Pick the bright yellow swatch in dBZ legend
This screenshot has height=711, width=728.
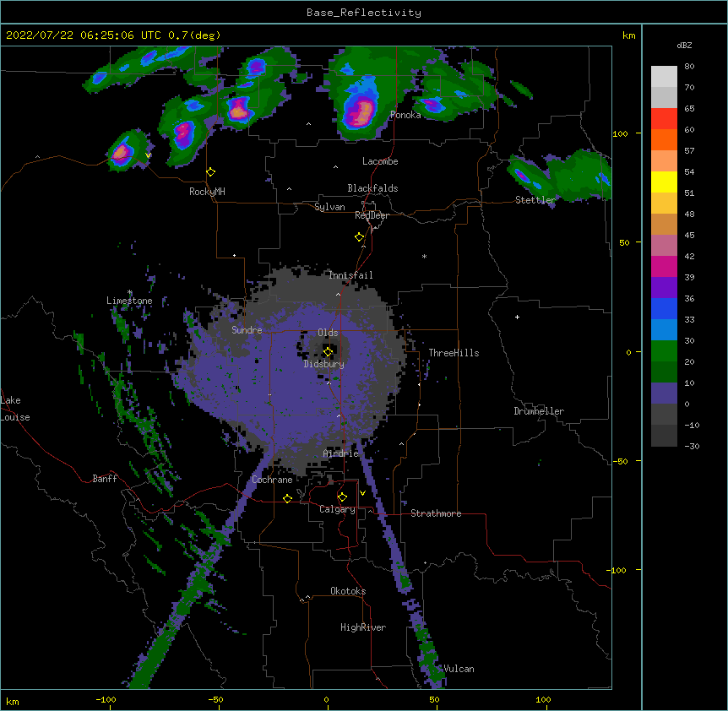point(664,182)
